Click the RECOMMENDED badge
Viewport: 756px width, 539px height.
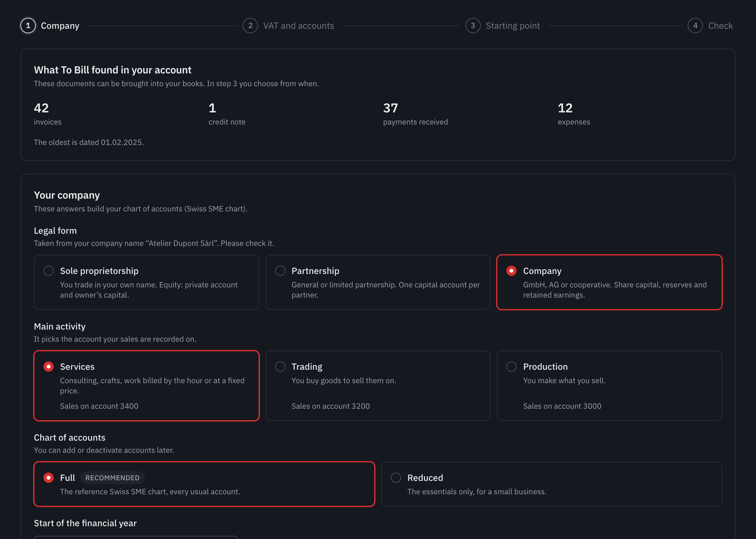pos(112,478)
